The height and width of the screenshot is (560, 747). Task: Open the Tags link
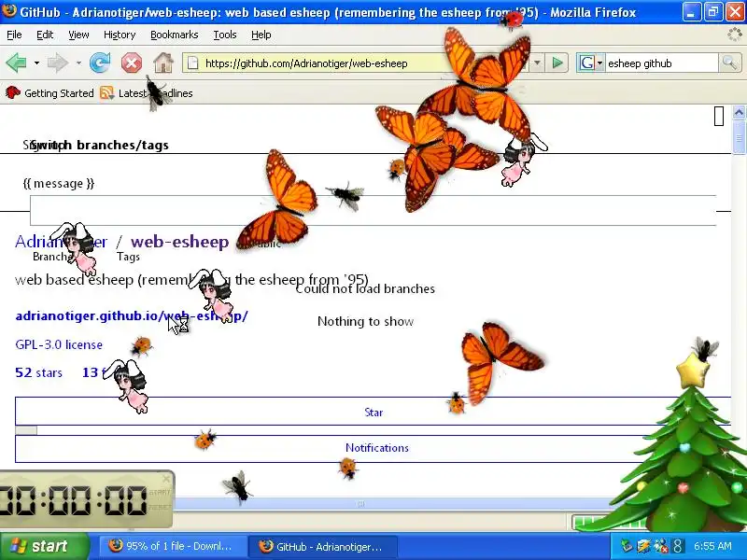coord(128,257)
